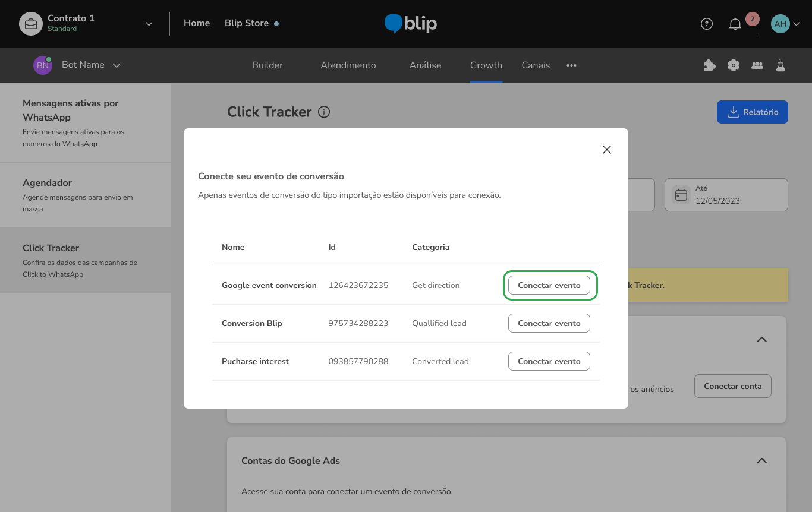Connect the Pucharse interest event

click(x=549, y=361)
